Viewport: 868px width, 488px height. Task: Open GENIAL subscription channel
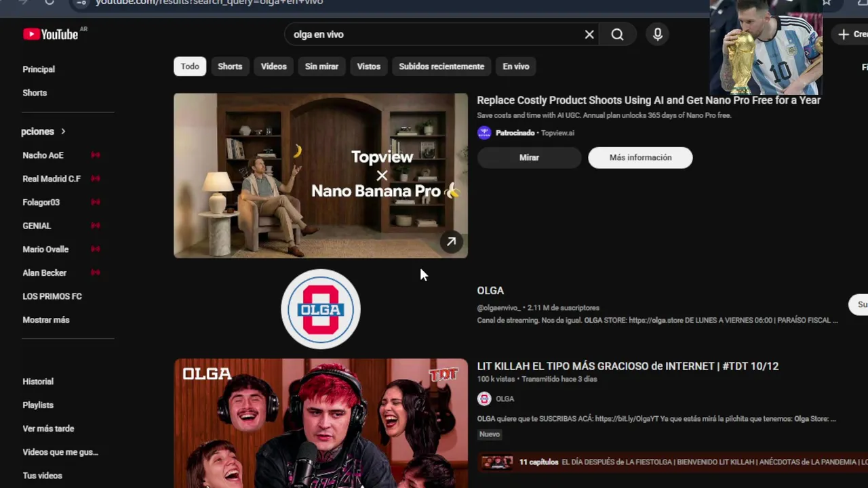(x=37, y=226)
